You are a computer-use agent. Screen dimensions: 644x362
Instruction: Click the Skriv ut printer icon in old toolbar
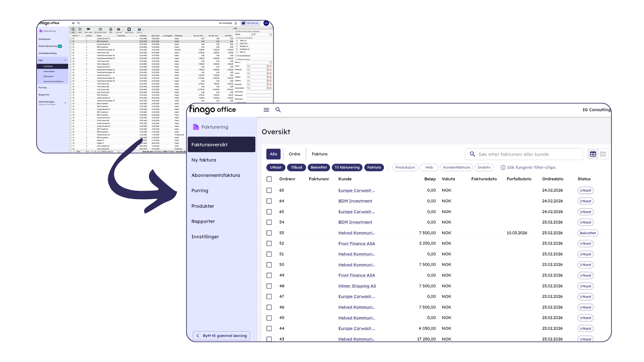coord(139,29)
